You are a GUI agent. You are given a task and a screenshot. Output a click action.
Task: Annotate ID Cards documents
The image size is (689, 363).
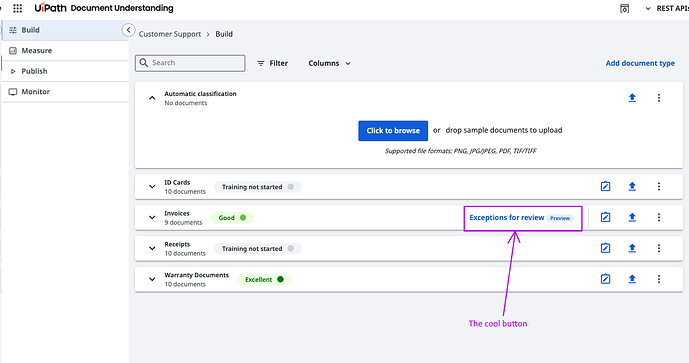pyautogui.click(x=606, y=186)
